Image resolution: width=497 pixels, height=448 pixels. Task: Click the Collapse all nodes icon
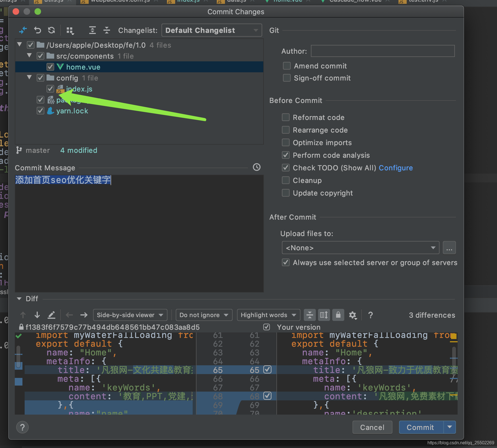[107, 30]
